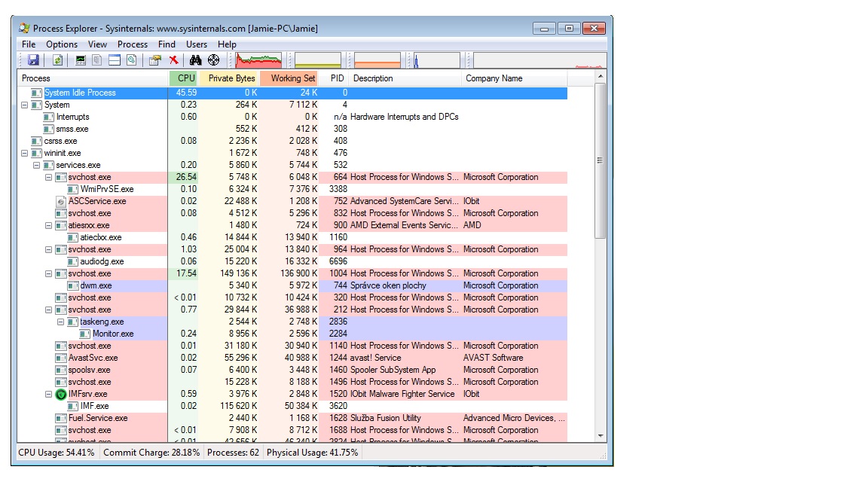This screenshot has width=868, height=488.
Task: Click the DLL/handle view toolbar icon
Action: 132,59
